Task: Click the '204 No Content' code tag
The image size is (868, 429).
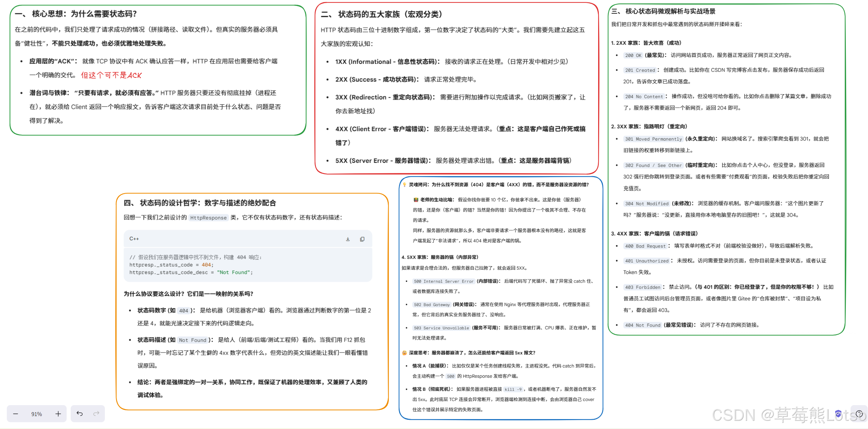Action: click(x=644, y=97)
